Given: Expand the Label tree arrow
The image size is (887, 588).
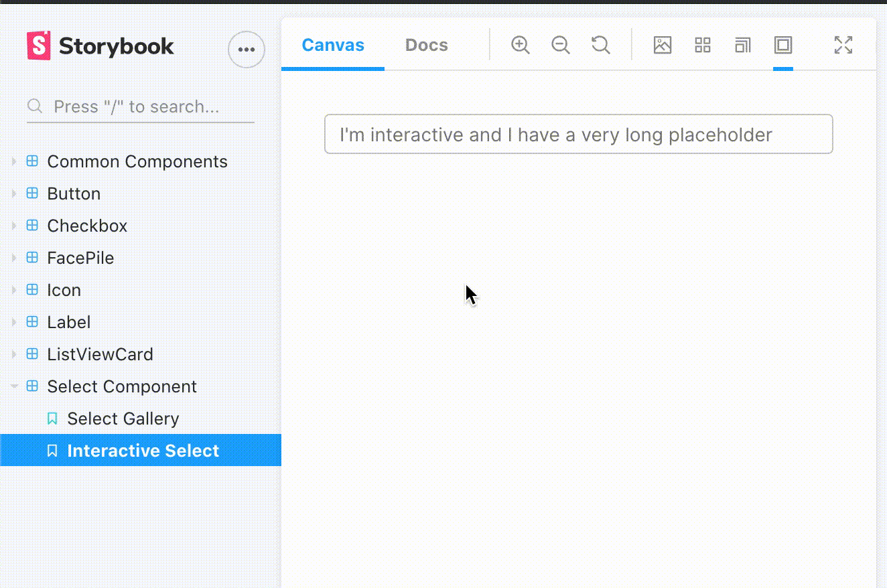Looking at the screenshot, I should pyautogui.click(x=14, y=322).
